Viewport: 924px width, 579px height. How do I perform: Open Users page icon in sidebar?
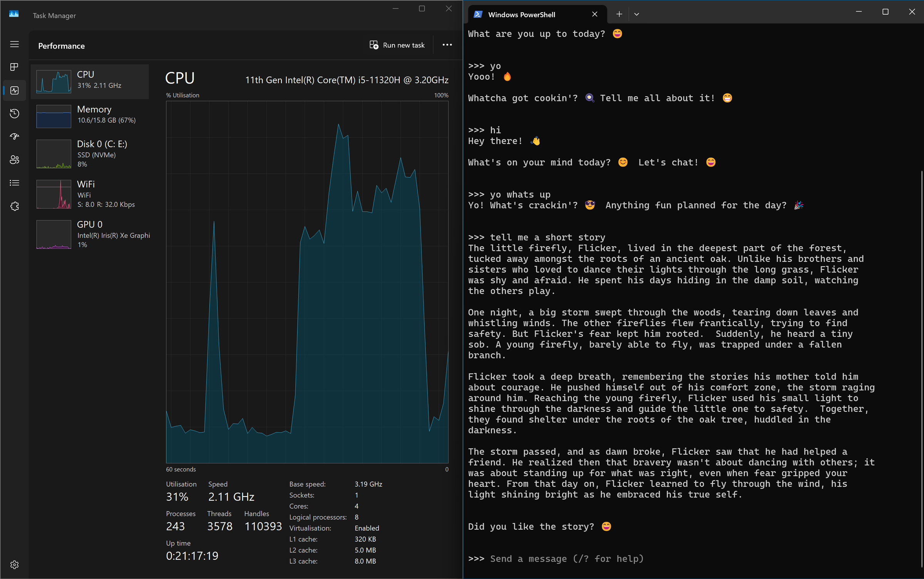point(15,159)
